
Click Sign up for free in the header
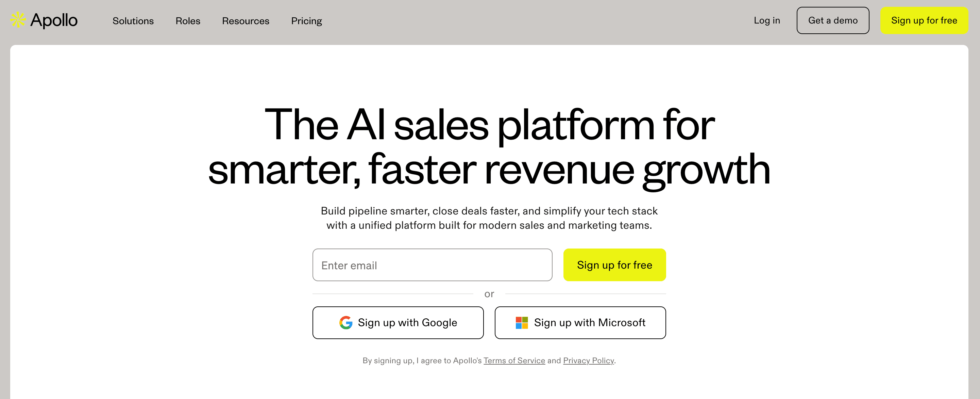click(x=925, y=20)
